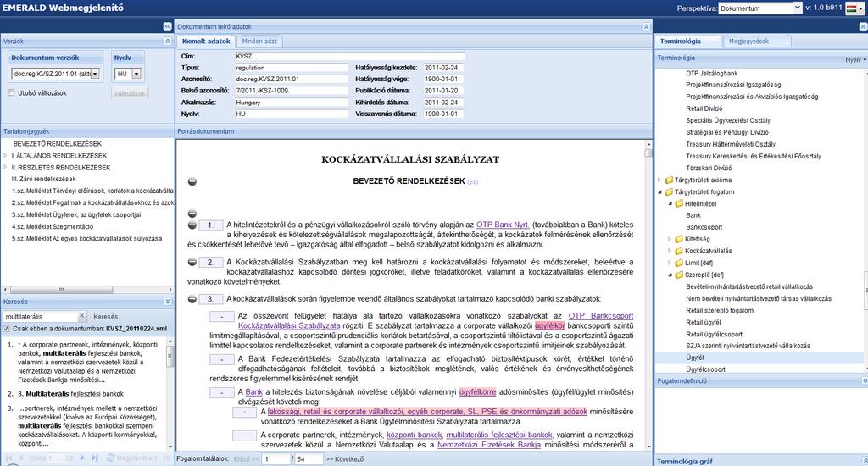
Task: Collapse the right terminology panel double-arrow
Action: [x=862, y=26]
